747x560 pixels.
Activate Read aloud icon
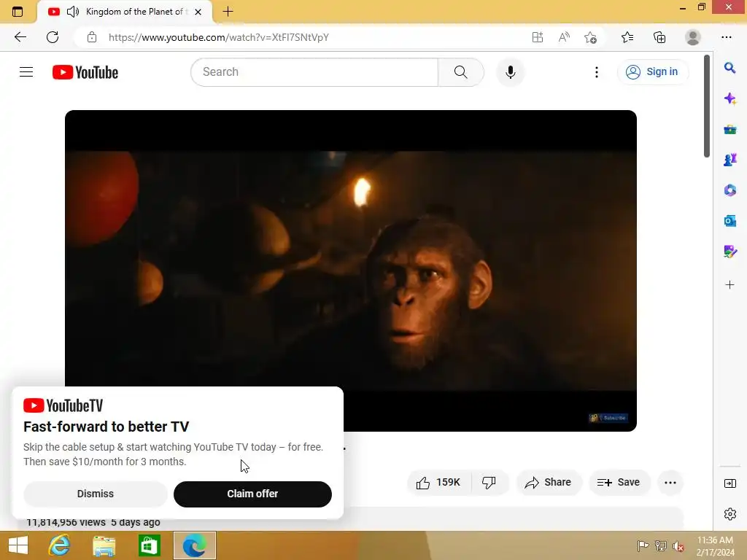tap(564, 37)
